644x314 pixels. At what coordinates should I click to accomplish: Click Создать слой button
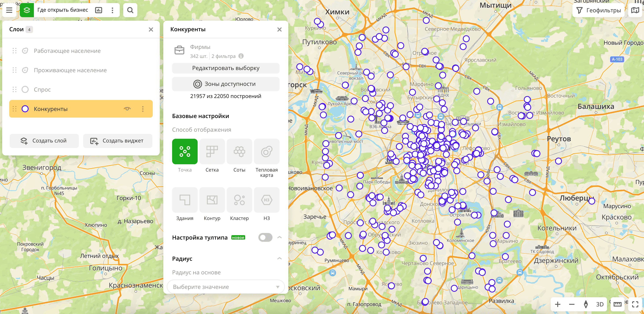coord(44,141)
